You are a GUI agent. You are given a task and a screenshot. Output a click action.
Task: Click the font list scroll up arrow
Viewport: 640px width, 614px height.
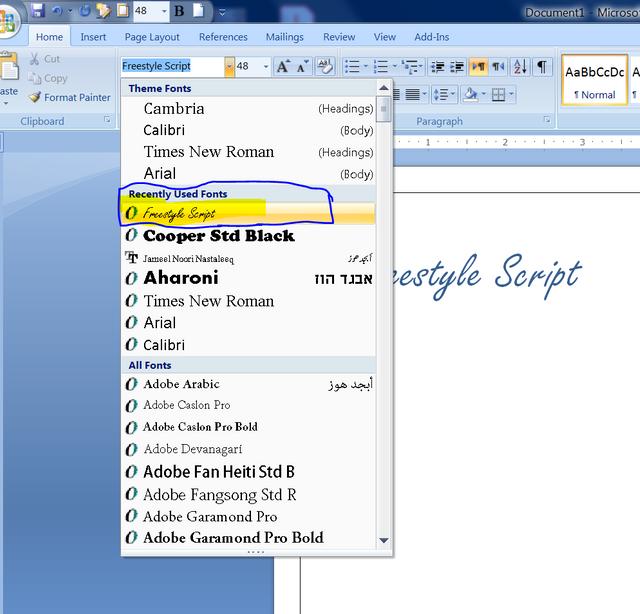tap(384, 88)
